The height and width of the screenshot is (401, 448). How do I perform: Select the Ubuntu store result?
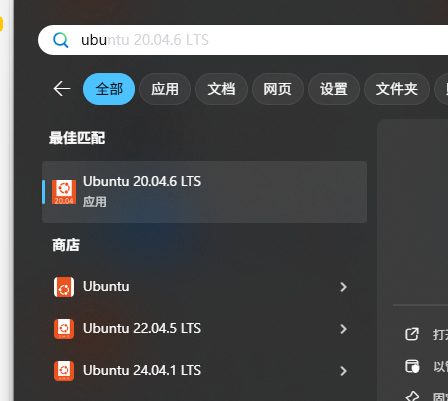(x=204, y=287)
